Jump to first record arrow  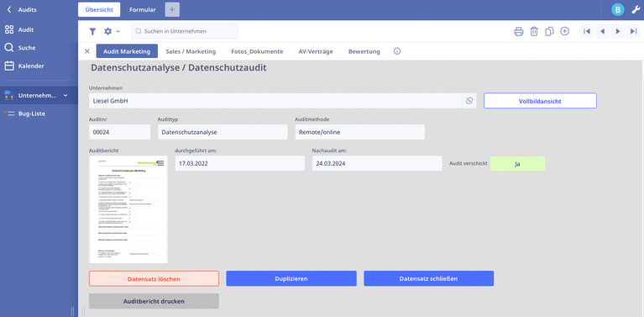coord(587,31)
